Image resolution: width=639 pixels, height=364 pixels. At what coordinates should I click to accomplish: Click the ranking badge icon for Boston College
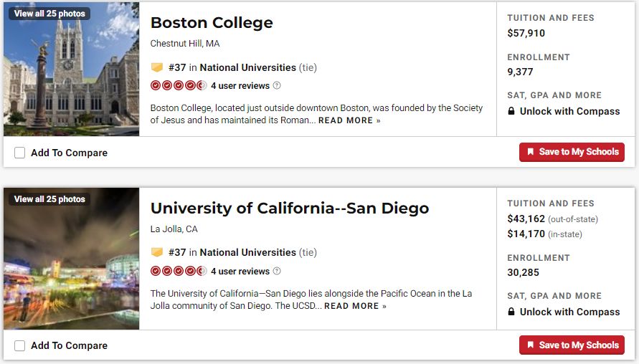[x=157, y=67]
